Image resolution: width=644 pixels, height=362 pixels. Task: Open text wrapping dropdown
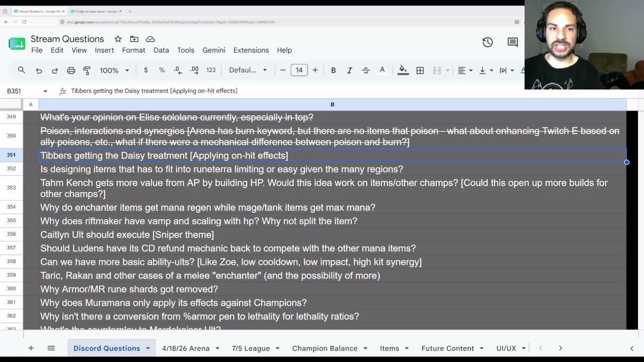point(506,70)
